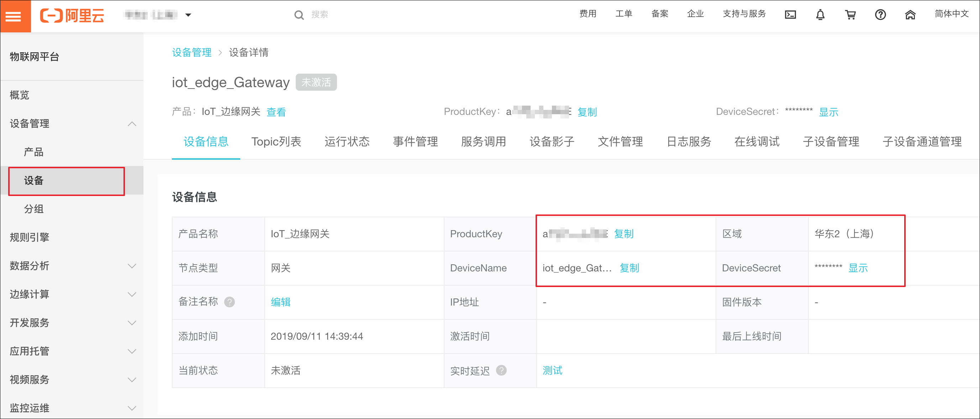
Task: Click 编辑 to edit remark name
Action: click(x=281, y=302)
